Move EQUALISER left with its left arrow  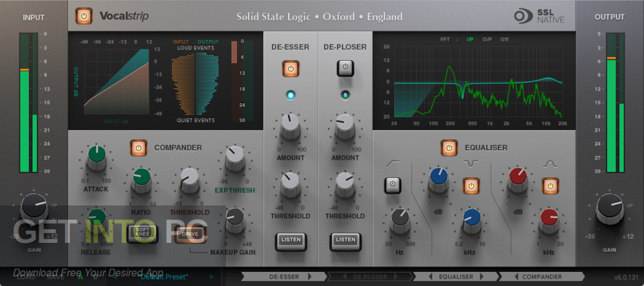coord(430,276)
